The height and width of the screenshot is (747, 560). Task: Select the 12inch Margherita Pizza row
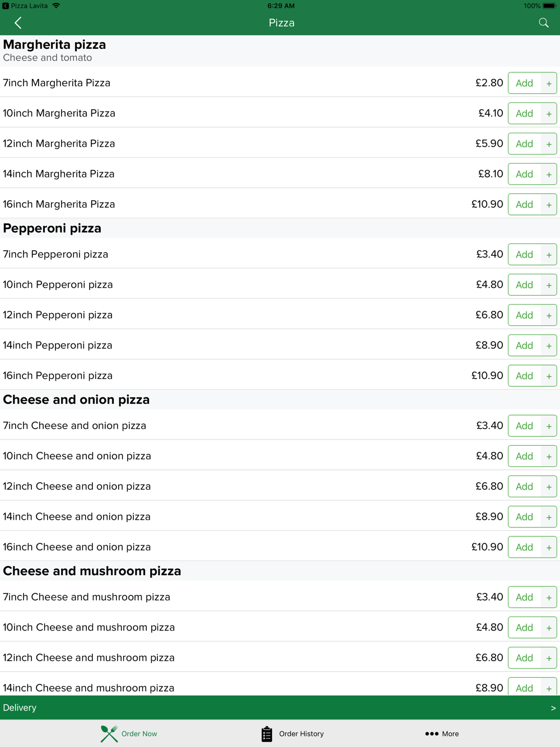280,143
